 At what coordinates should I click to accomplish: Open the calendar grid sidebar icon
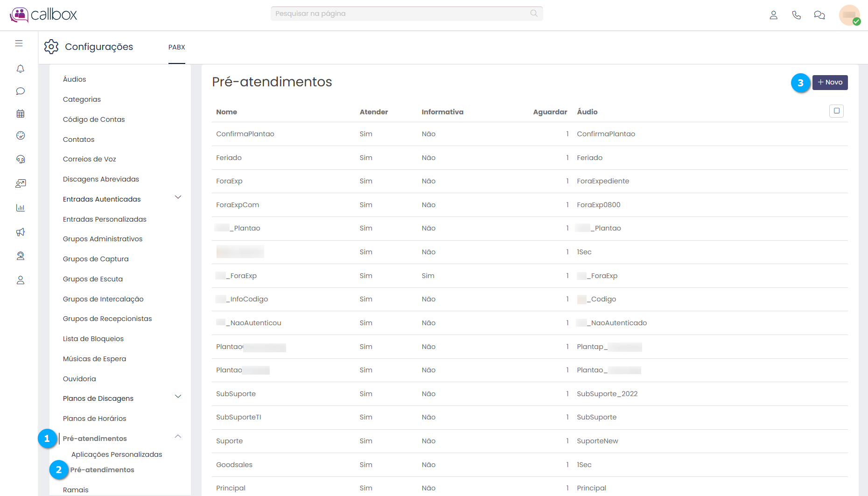pos(20,113)
